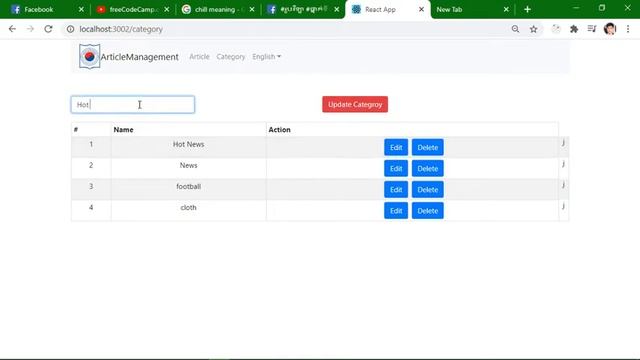Screen dimensions: 640x360
Task: Close the freeCodeCamp tab
Action: (167, 9)
